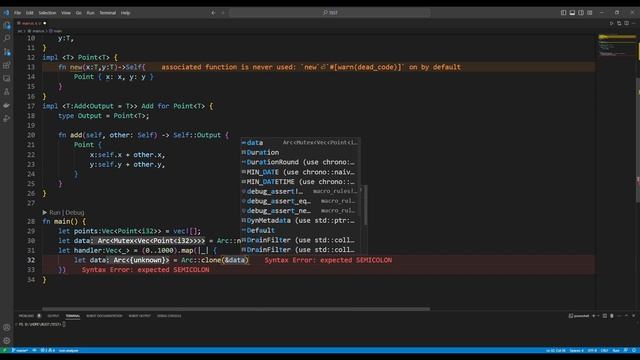
Task: Open the Terminal menu
Action: coord(108,13)
